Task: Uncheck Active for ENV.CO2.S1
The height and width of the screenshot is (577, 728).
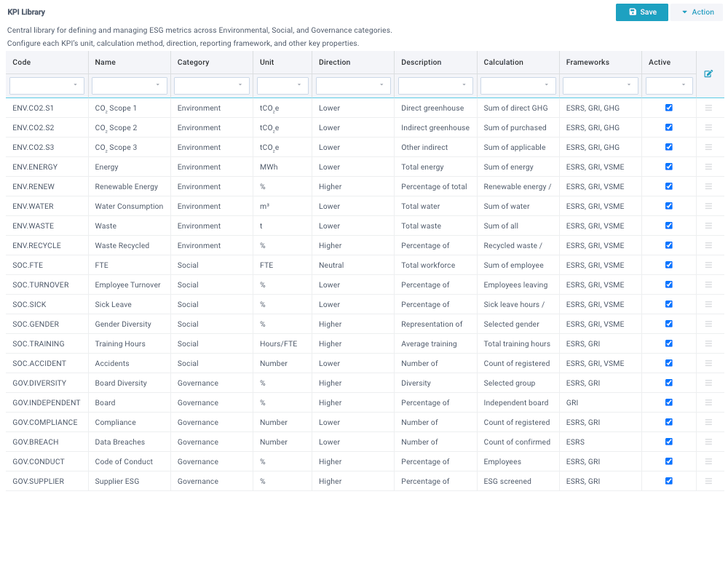Action: tap(668, 108)
